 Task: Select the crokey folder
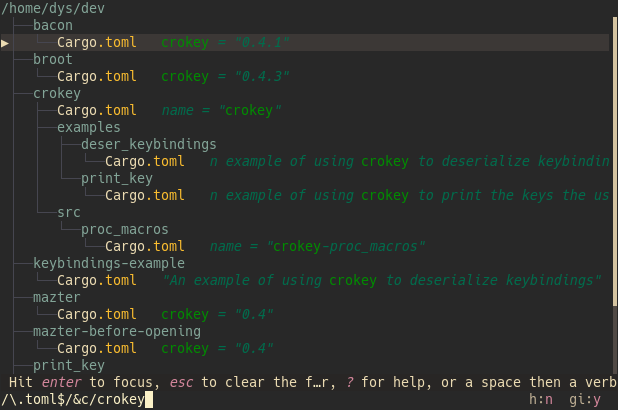click(x=57, y=93)
